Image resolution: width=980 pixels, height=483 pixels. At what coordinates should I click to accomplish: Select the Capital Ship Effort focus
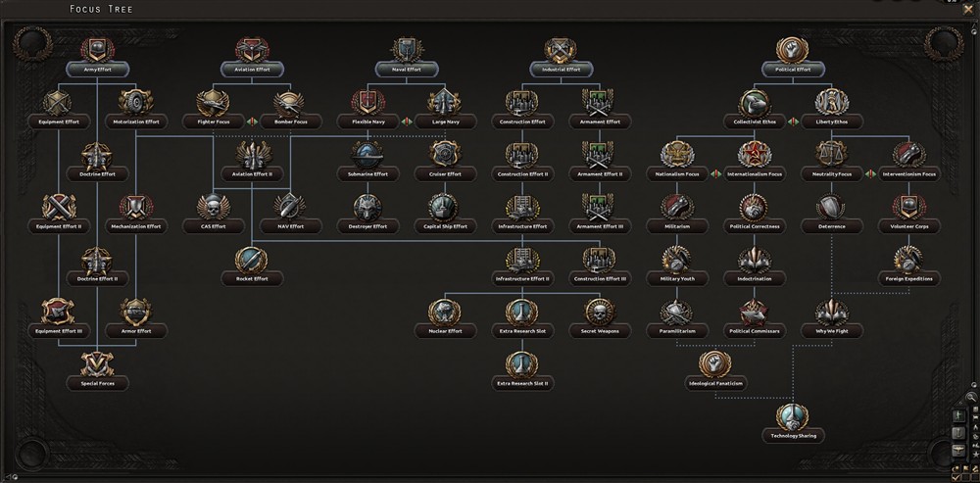(x=445, y=207)
